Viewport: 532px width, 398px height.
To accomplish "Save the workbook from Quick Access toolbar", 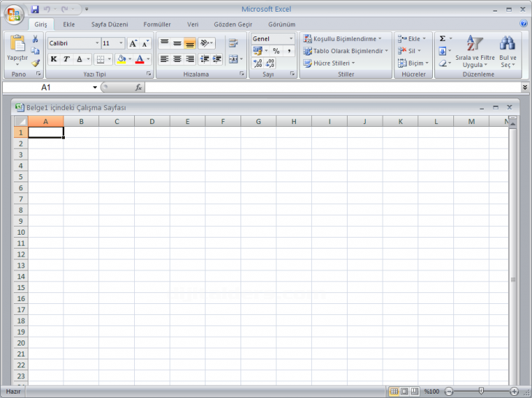I will (34, 9).
